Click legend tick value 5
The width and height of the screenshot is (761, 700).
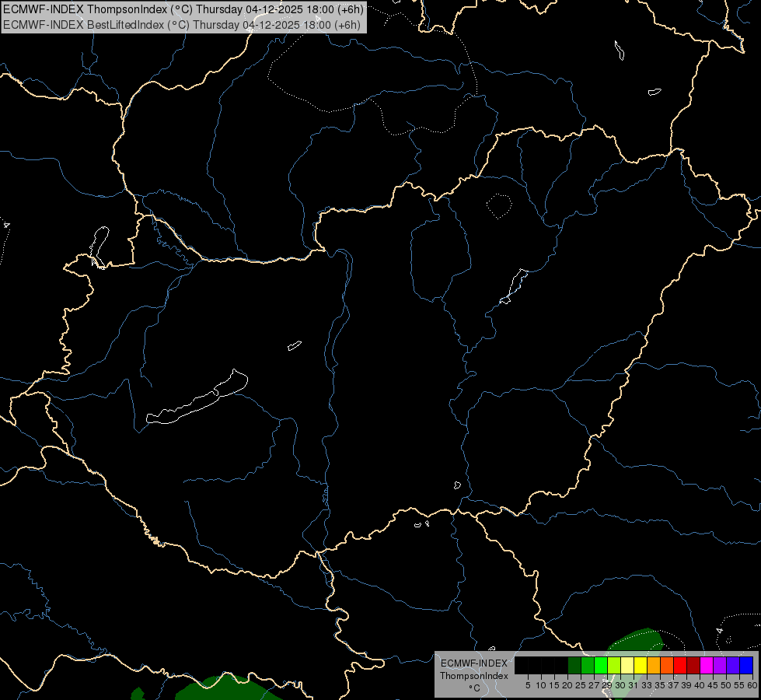pos(528,685)
